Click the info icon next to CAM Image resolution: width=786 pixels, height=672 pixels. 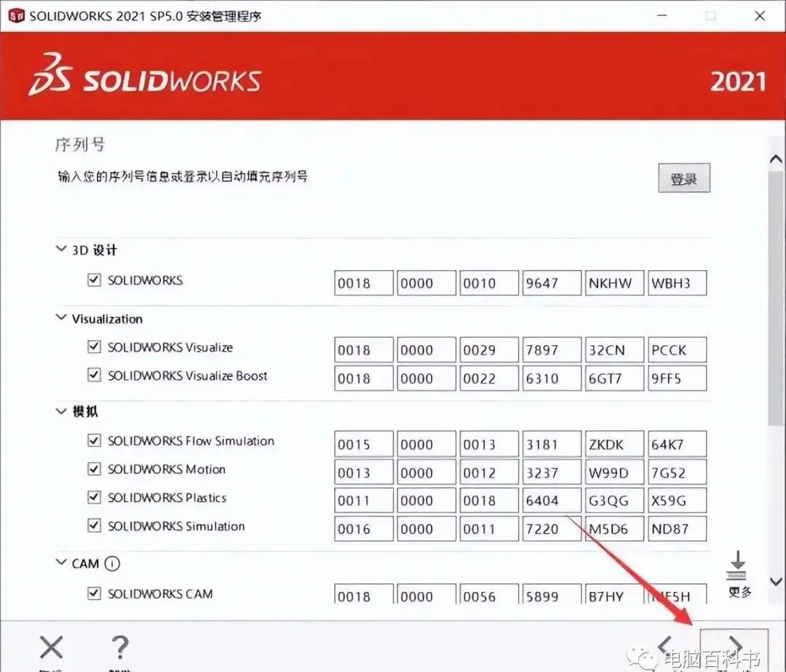[x=111, y=564]
